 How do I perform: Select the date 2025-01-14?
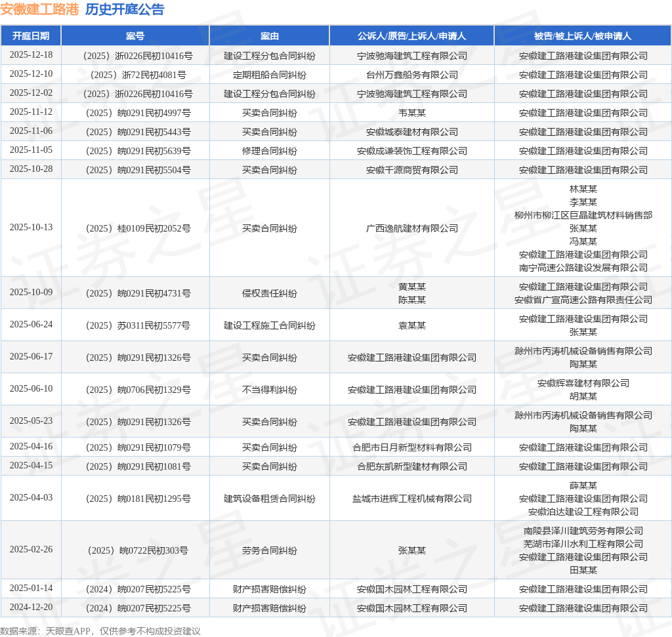point(31,588)
